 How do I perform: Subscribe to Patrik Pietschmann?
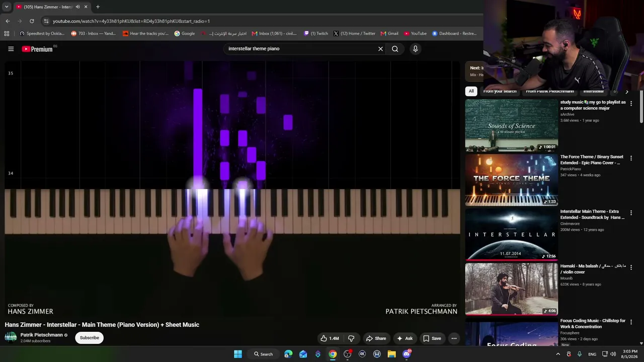coord(89,338)
